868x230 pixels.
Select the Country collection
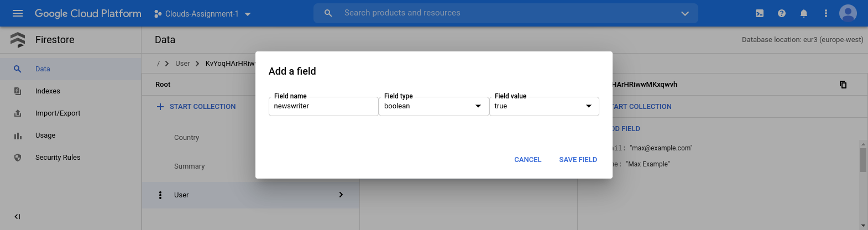[x=186, y=138]
